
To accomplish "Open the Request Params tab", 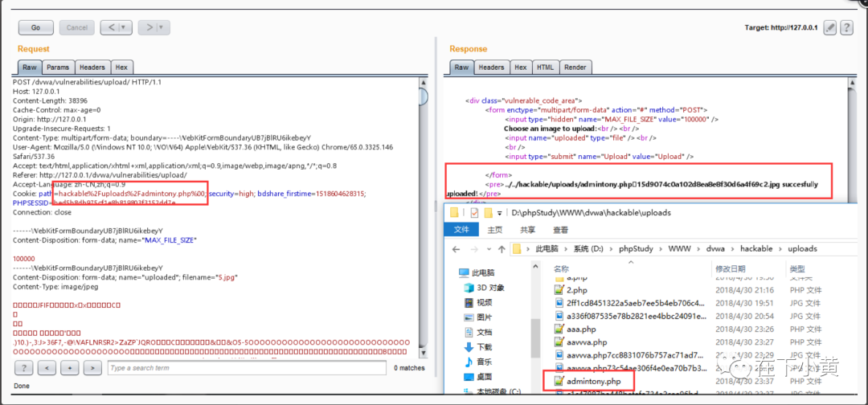I will [58, 67].
